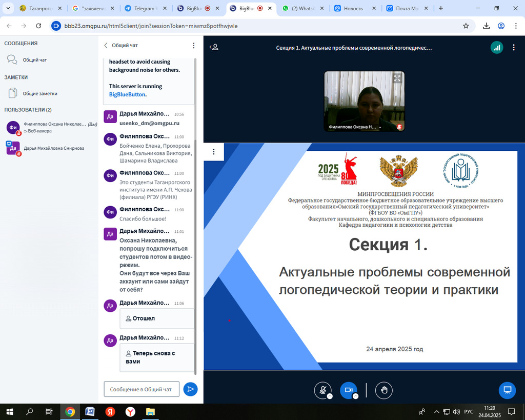Image resolution: width=525 pixels, height=420 pixels.
Task: Expand video options arrow on camera button
Action: pos(355,396)
